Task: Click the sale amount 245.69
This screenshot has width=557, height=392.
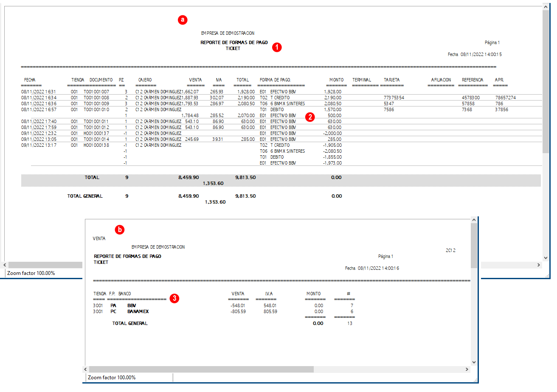Action: click(x=192, y=139)
